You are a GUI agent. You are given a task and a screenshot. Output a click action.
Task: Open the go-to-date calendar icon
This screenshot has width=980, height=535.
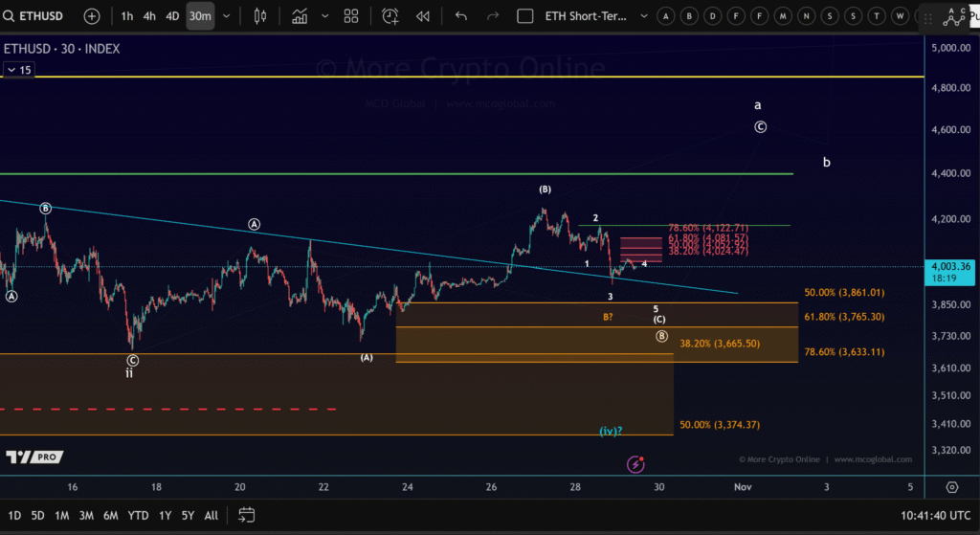[246, 515]
